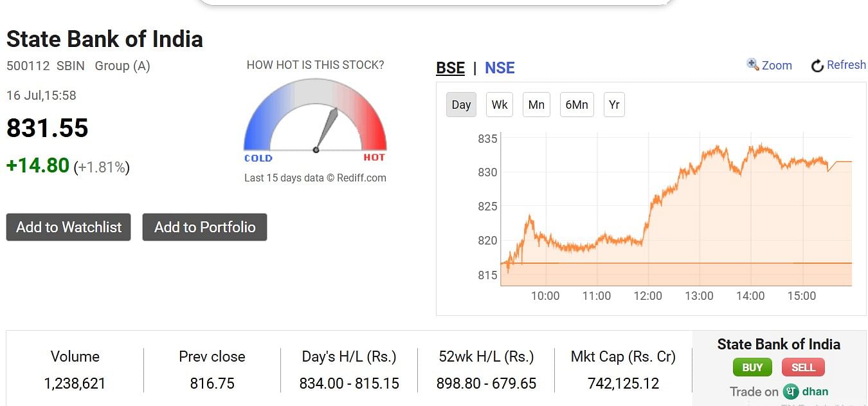Image resolution: width=868 pixels, height=406 pixels.
Task: Switch chart to NSE exchange
Action: [x=500, y=68]
